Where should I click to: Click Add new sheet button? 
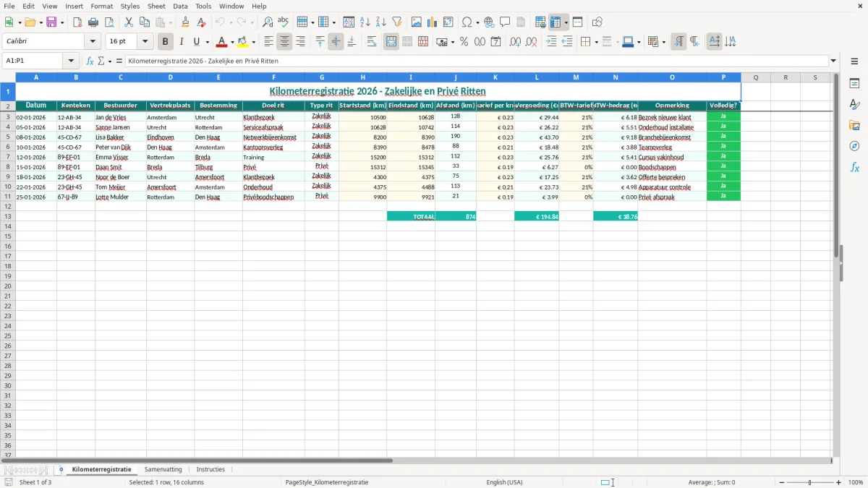coord(61,469)
